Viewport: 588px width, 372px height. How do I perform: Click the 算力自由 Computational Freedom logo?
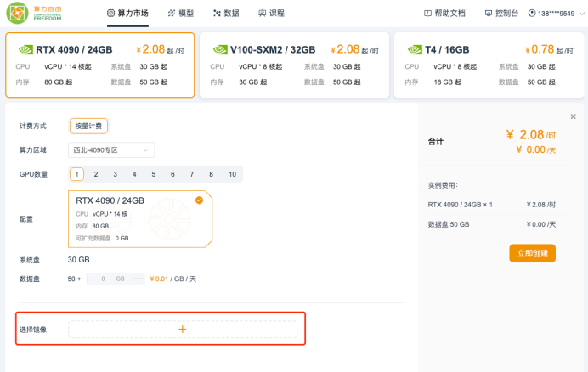34,13
